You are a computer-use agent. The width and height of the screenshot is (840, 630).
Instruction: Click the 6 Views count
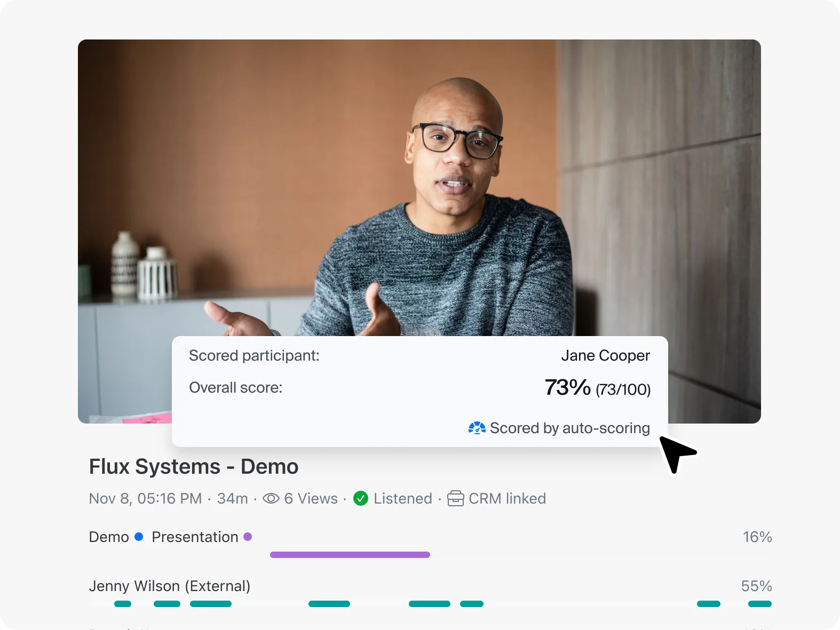coord(311,498)
